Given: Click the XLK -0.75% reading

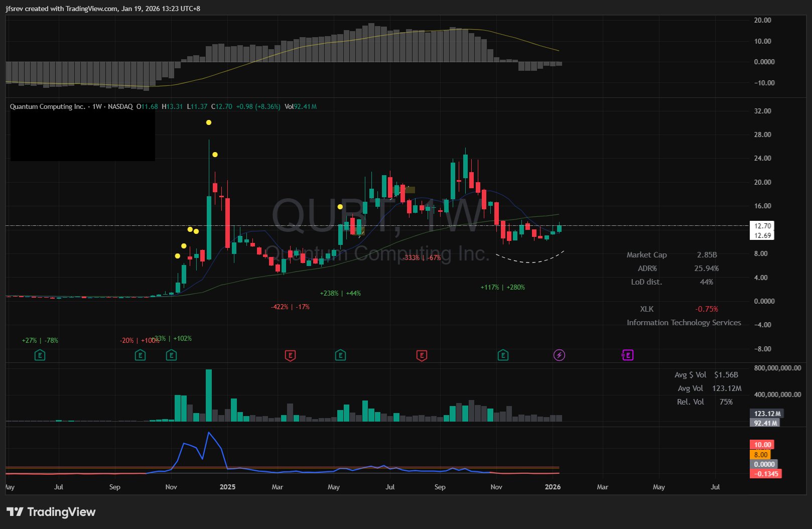Looking at the screenshot, I should click(x=707, y=309).
